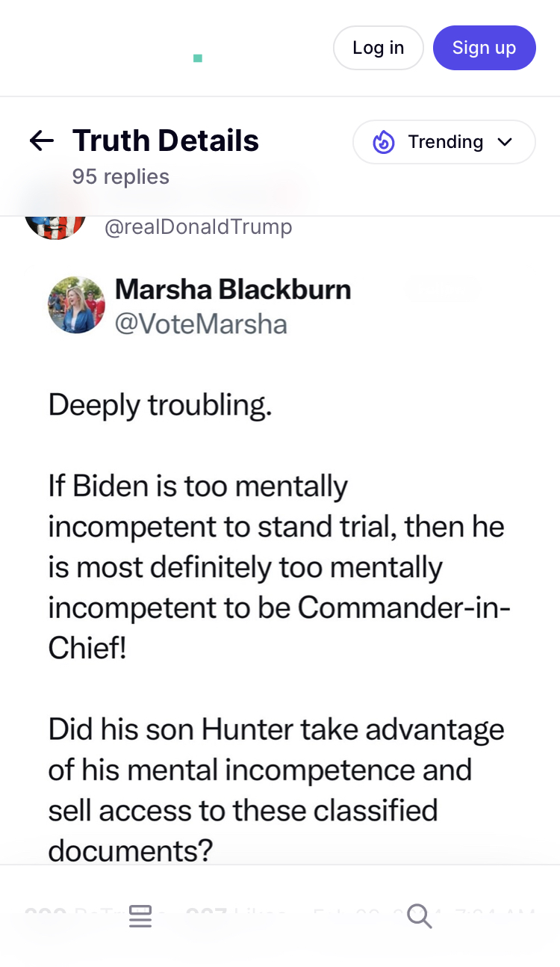Open the embedded Marsha Blackburn post image
Viewport: 560px width, 967px height.
[279, 523]
